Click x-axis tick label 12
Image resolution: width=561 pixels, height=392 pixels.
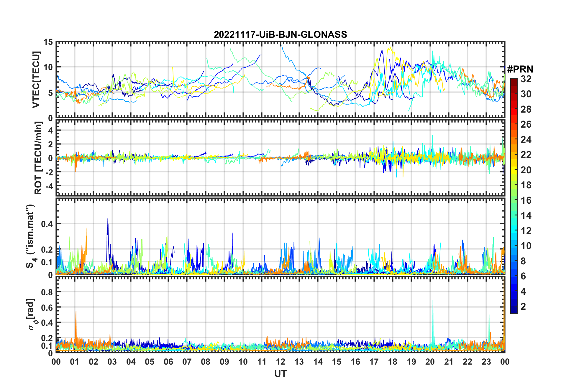280,362
